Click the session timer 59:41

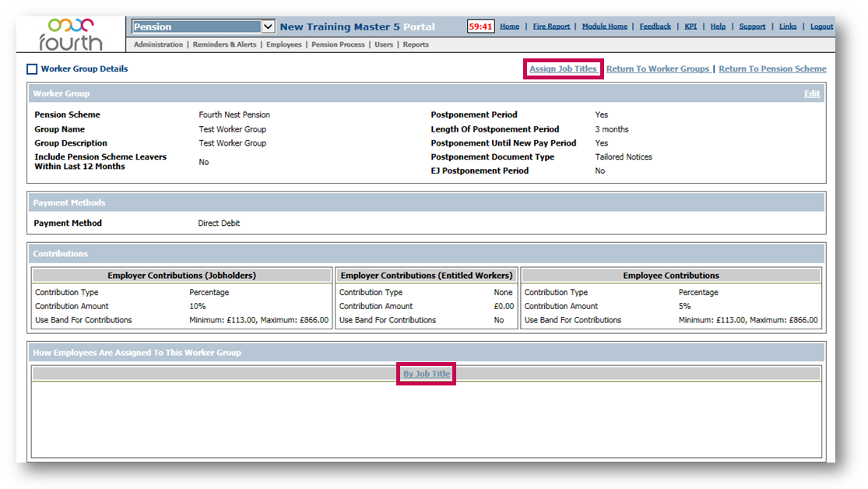click(480, 26)
